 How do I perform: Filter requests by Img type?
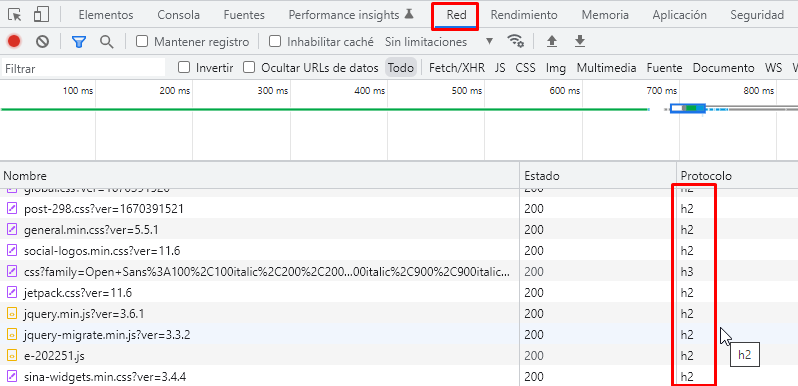click(556, 68)
